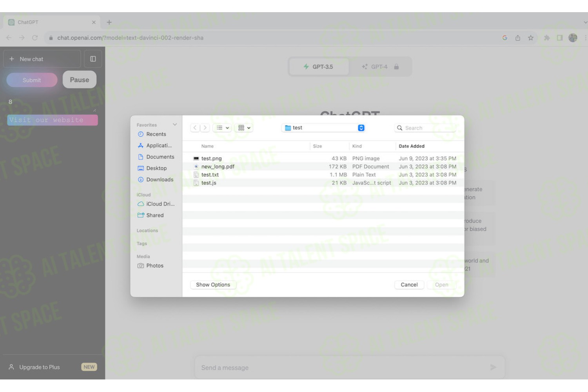Open a new browser tab
Image resolution: width=588 pixels, height=392 pixels.
tap(109, 22)
